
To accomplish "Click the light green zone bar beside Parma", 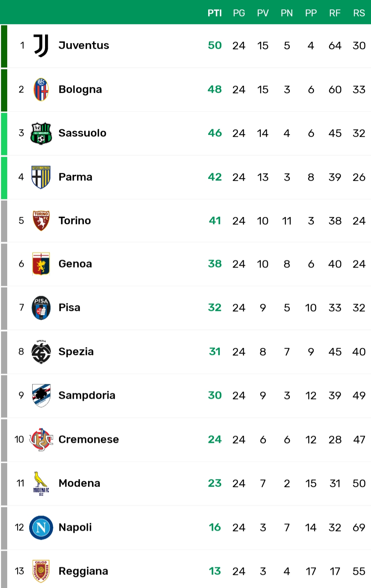I will (4, 178).
